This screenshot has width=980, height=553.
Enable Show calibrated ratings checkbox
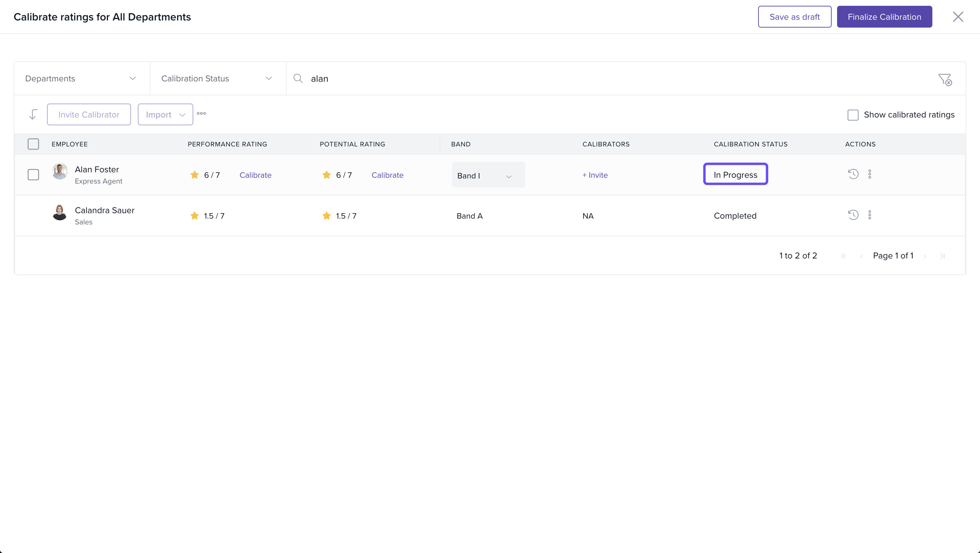pos(853,115)
